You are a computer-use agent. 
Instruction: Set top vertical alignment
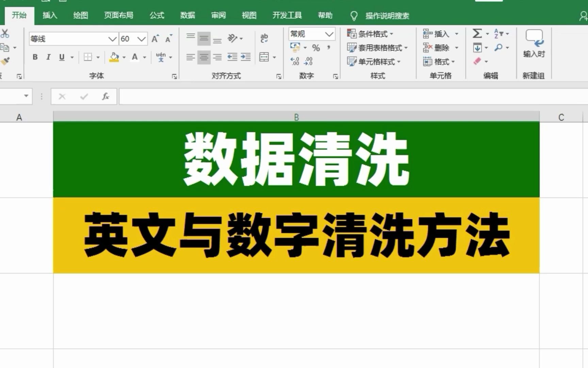tap(191, 36)
